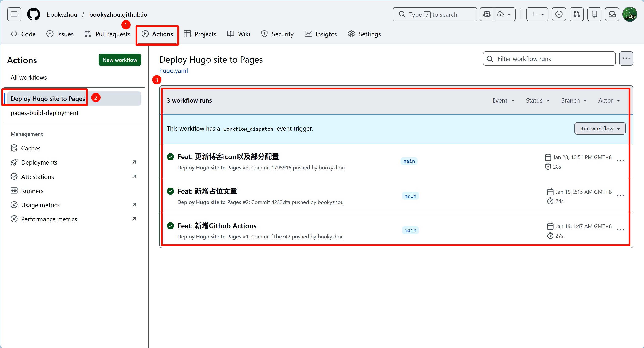Click the GitHub Octocat logo
The image size is (644, 348).
pyautogui.click(x=34, y=14)
